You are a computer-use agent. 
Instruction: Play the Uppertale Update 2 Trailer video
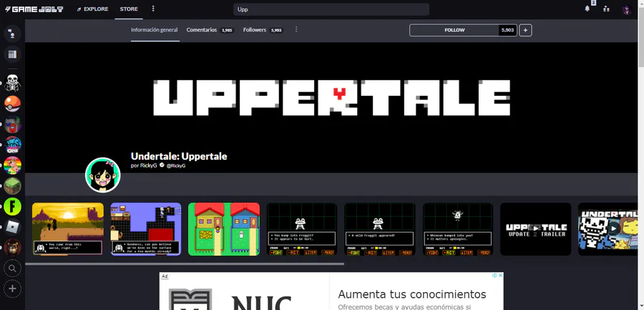click(535, 229)
